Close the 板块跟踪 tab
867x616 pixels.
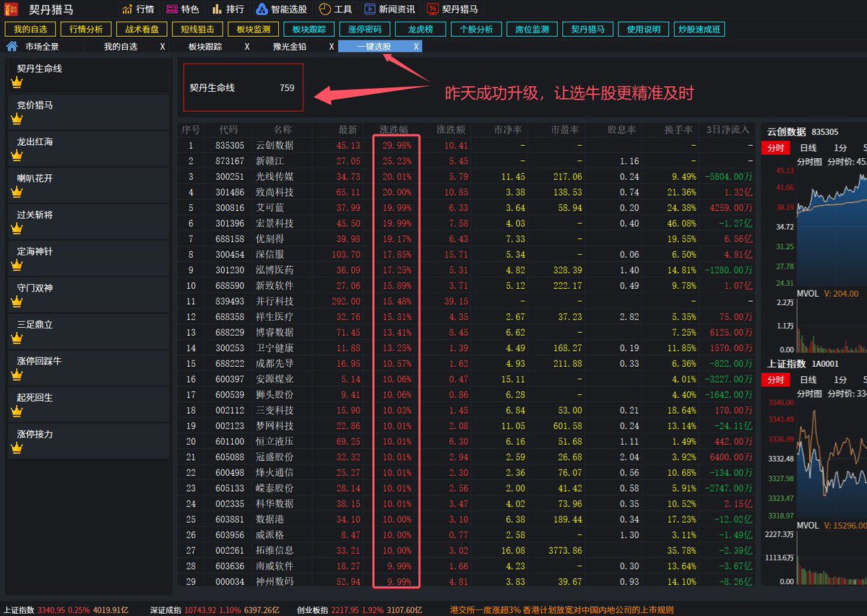point(247,46)
